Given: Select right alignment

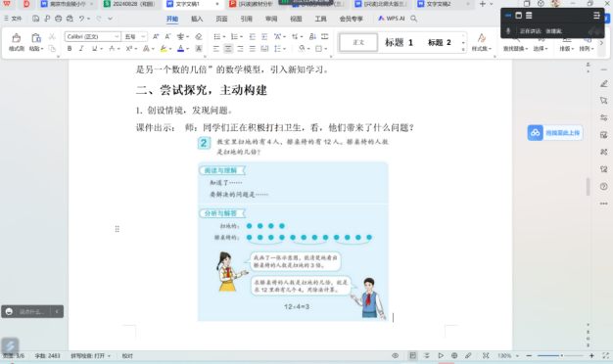Looking at the screenshot, I should point(240,48).
